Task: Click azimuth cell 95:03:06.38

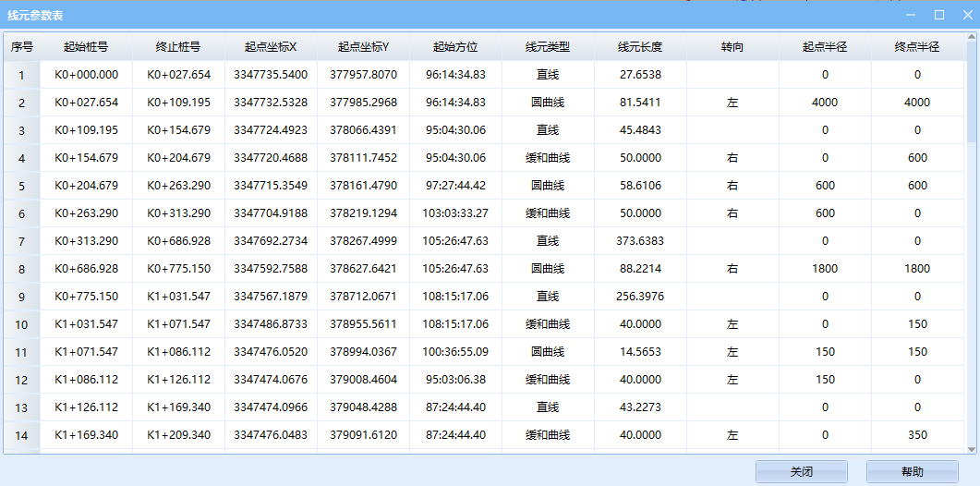Action: coord(455,380)
